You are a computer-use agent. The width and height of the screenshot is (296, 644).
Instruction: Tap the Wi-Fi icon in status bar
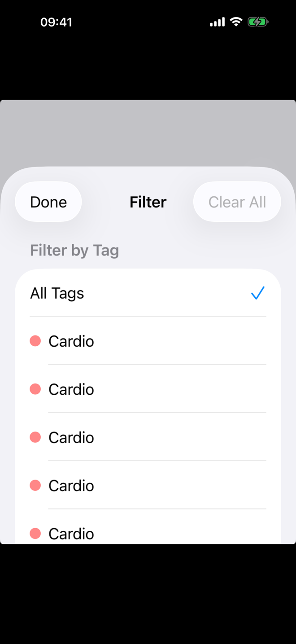click(236, 22)
